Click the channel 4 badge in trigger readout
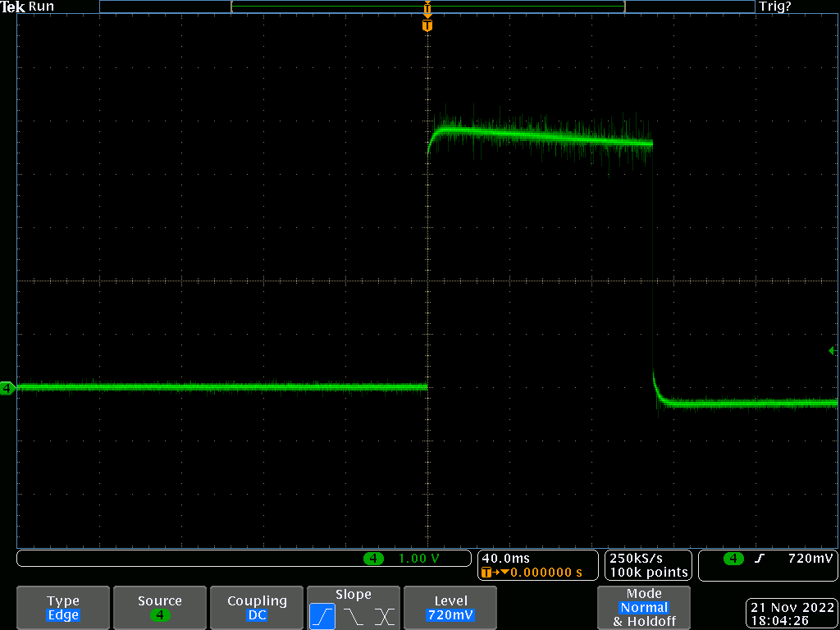 (733, 559)
